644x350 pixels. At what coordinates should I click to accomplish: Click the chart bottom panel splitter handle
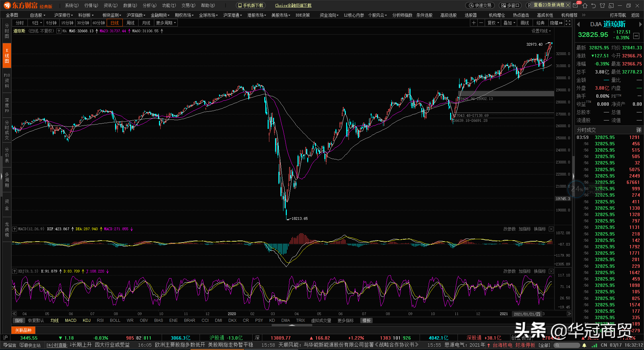coord(292,325)
